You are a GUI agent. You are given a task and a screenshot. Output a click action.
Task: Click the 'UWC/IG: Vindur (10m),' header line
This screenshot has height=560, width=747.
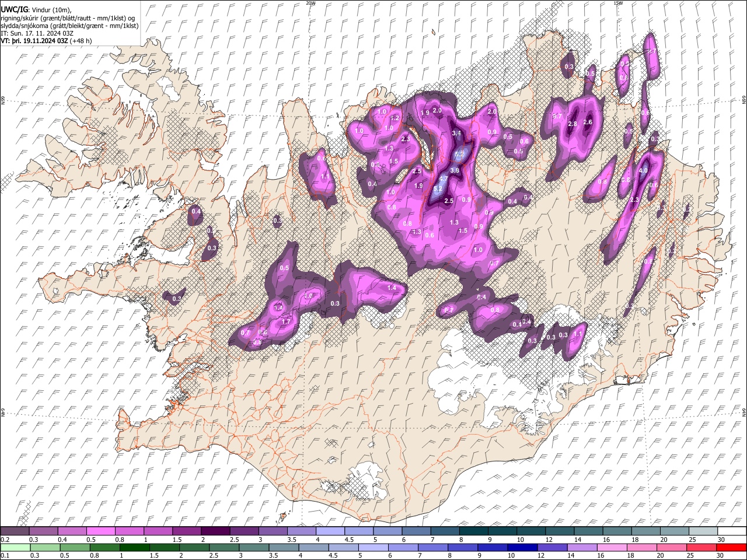35,10
